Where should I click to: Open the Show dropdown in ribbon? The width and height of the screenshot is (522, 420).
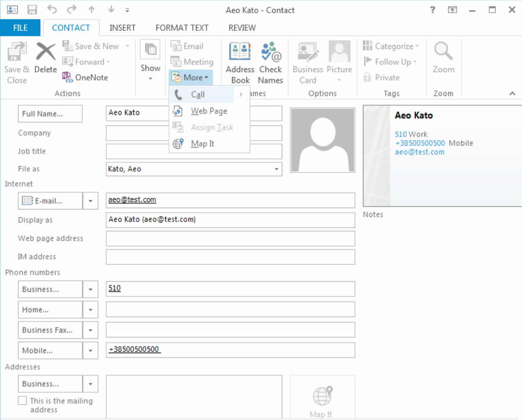coord(150,78)
